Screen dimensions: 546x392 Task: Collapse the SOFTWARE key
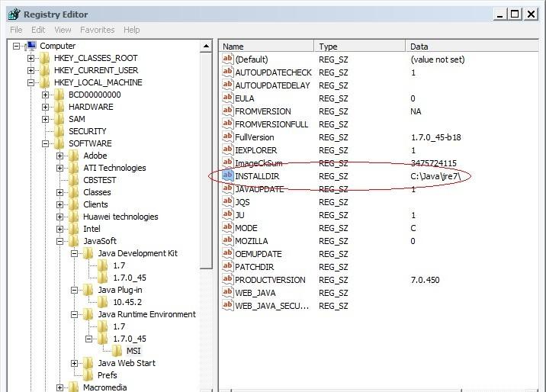(45, 143)
